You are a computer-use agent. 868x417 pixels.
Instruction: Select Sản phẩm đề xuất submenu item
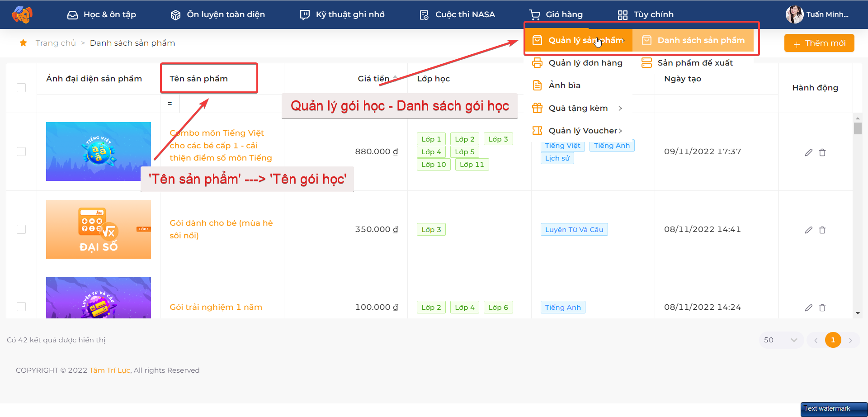[693, 63]
